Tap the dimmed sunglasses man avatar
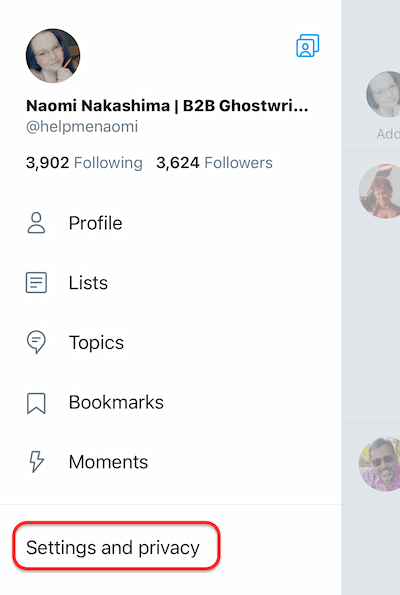This screenshot has width=400, height=595. [380, 464]
